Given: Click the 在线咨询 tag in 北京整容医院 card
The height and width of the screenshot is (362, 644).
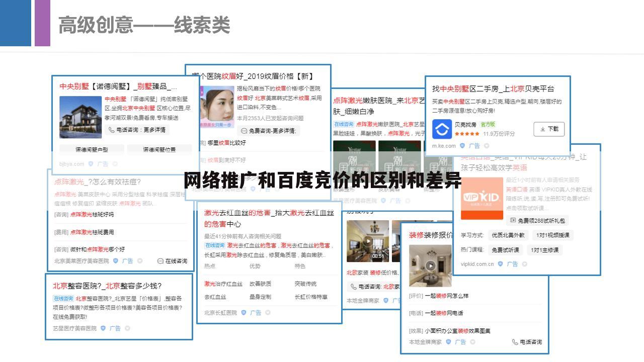Looking at the screenshot, I should [x=63, y=298].
